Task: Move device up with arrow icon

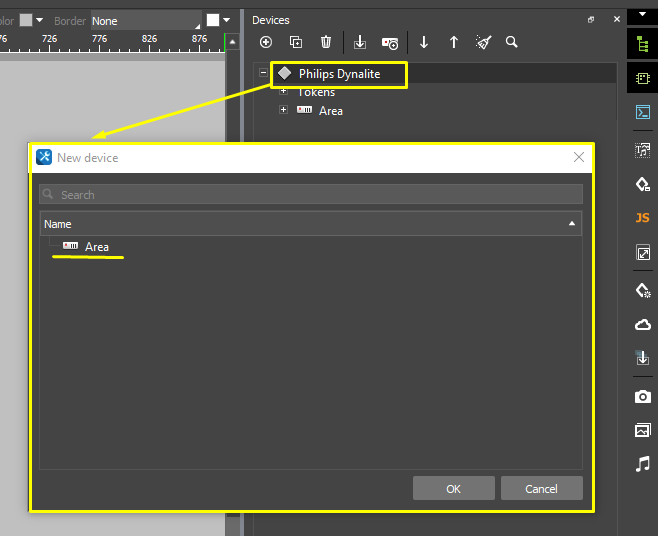Action: (454, 42)
